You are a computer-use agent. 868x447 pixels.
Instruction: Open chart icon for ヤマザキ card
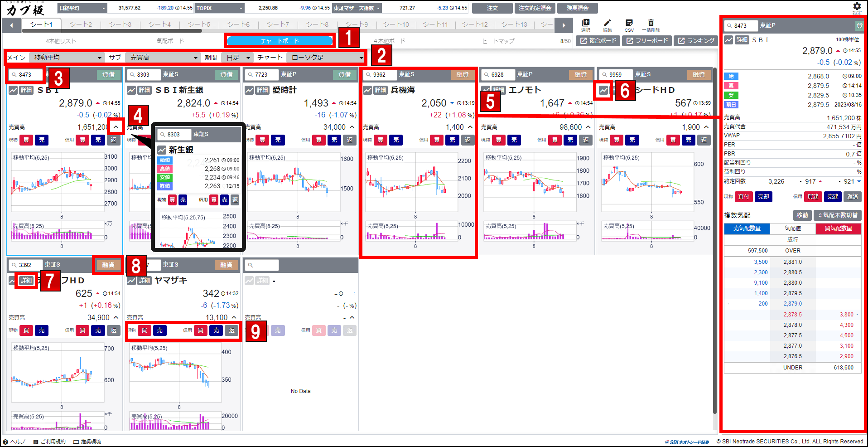click(x=131, y=281)
